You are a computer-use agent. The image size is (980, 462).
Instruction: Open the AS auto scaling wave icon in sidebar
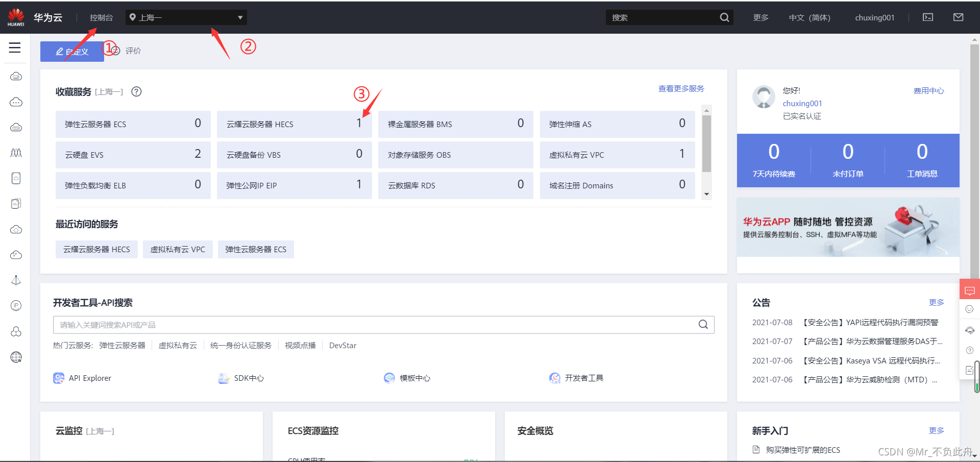[16, 153]
